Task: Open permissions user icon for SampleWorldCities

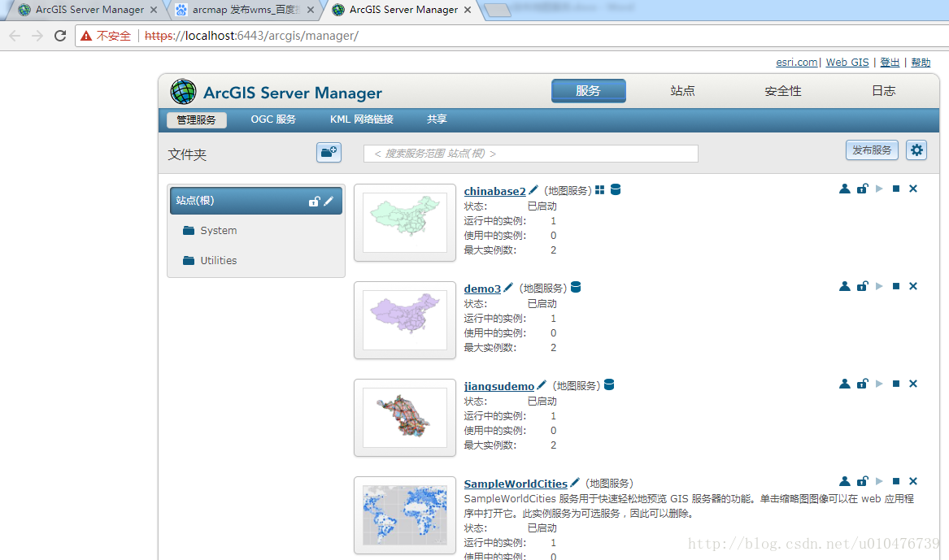Action: pos(845,481)
